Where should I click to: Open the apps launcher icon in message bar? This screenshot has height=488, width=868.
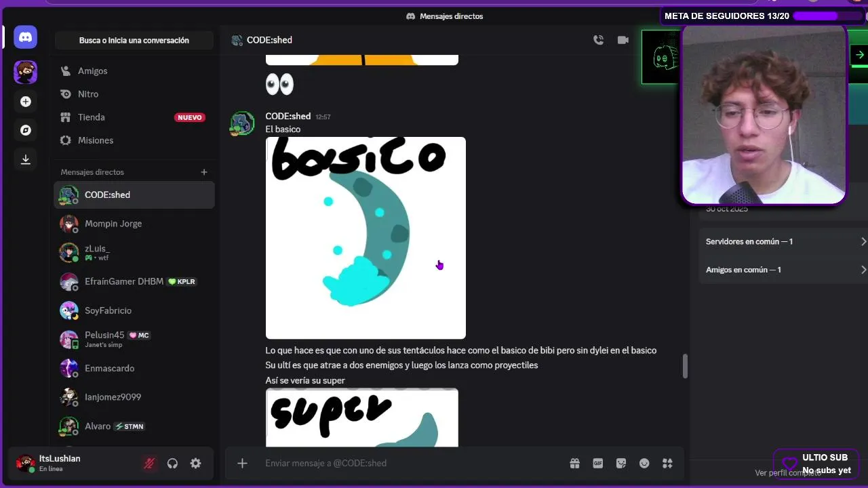[x=667, y=464]
